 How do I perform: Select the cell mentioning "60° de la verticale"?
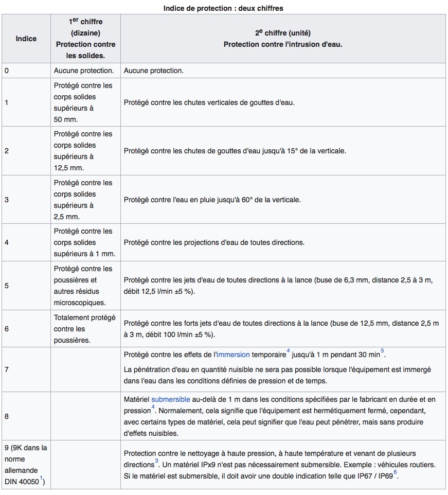[283, 200]
